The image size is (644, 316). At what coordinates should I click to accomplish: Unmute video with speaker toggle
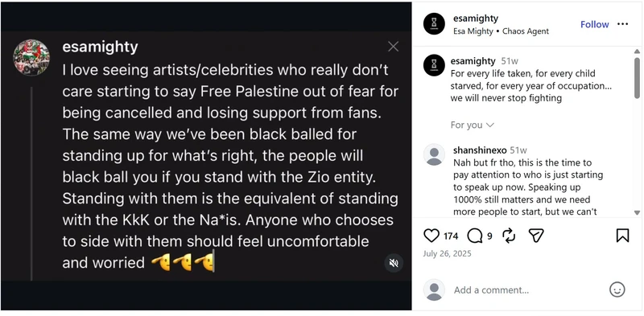(x=394, y=263)
